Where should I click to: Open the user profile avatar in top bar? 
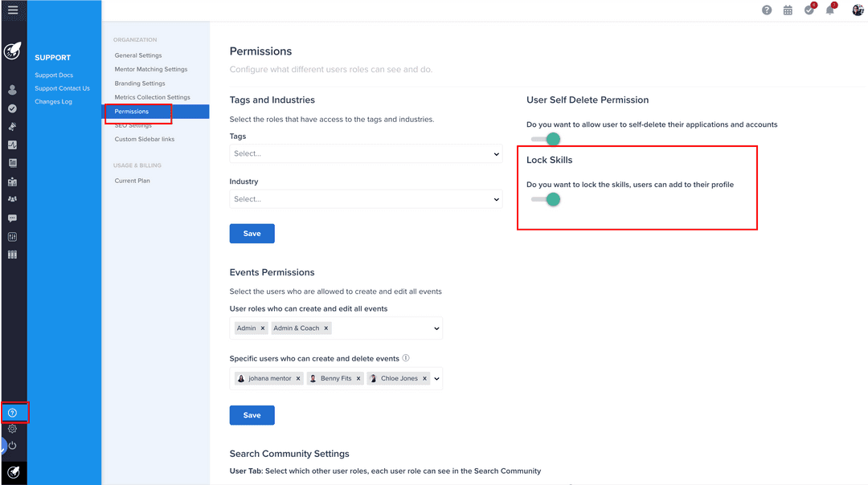pos(858,10)
